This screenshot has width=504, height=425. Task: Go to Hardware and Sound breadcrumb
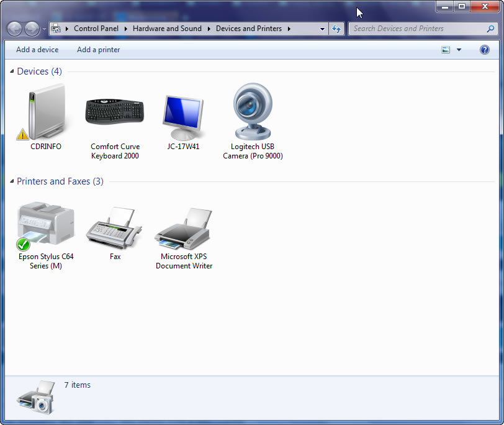pos(167,29)
